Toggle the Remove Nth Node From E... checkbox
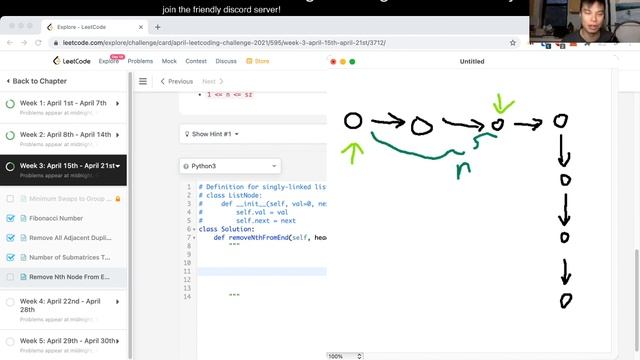This screenshot has height=360, width=640. (x=10, y=277)
